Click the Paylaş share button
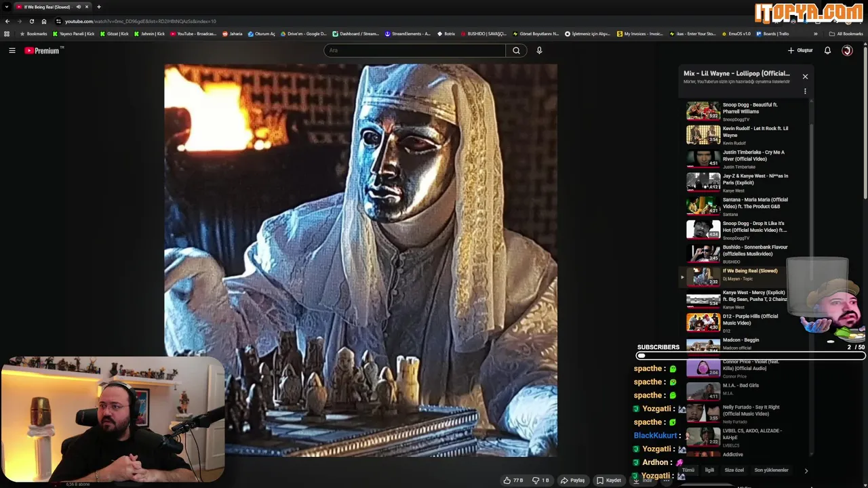Screen dimensions: 868x488 [573, 480]
